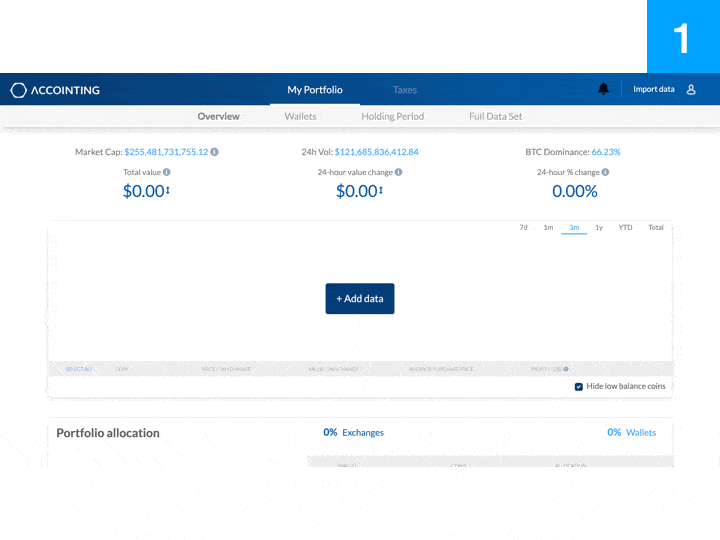720x540 pixels.
Task: Click the Accointing logo
Action: tap(55, 90)
